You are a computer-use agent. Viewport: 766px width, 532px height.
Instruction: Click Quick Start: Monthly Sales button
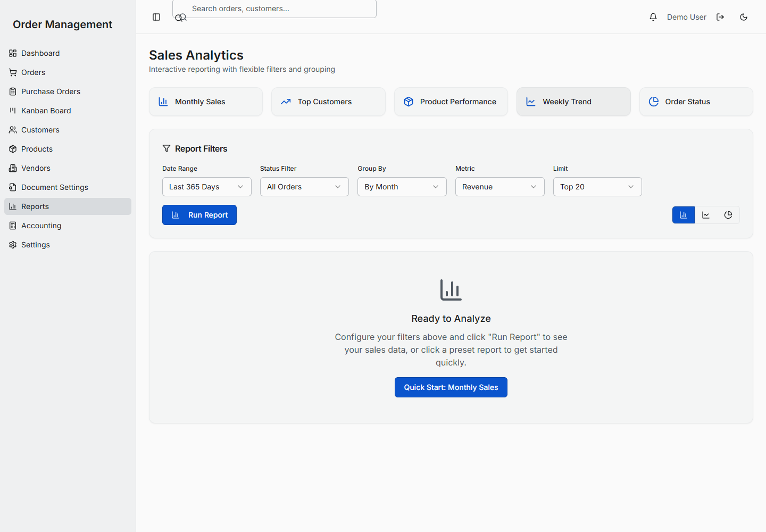point(451,387)
